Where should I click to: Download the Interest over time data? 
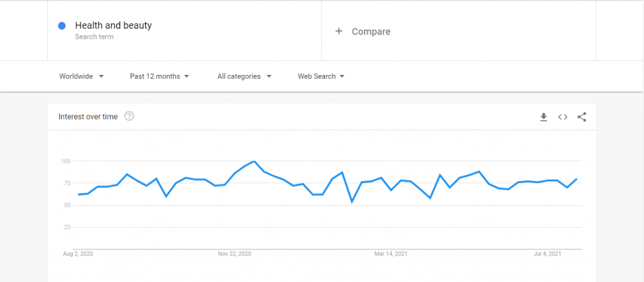[543, 117]
